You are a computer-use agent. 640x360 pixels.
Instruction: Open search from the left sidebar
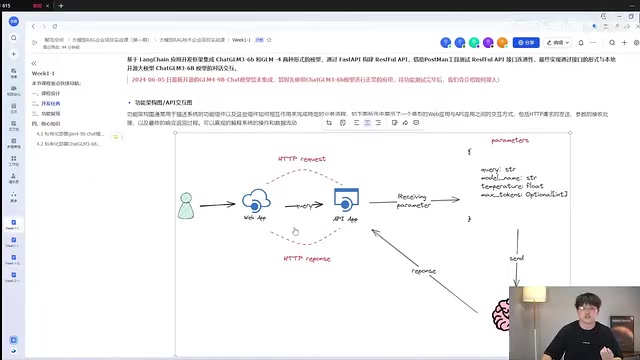tap(13, 38)
